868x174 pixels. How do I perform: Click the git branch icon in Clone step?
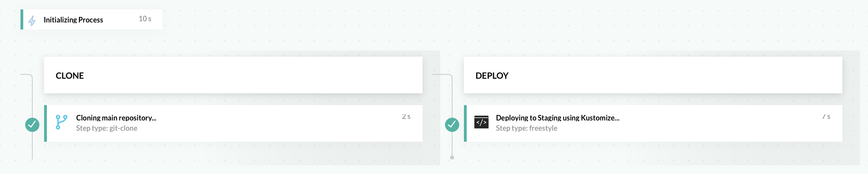point(61,122)
